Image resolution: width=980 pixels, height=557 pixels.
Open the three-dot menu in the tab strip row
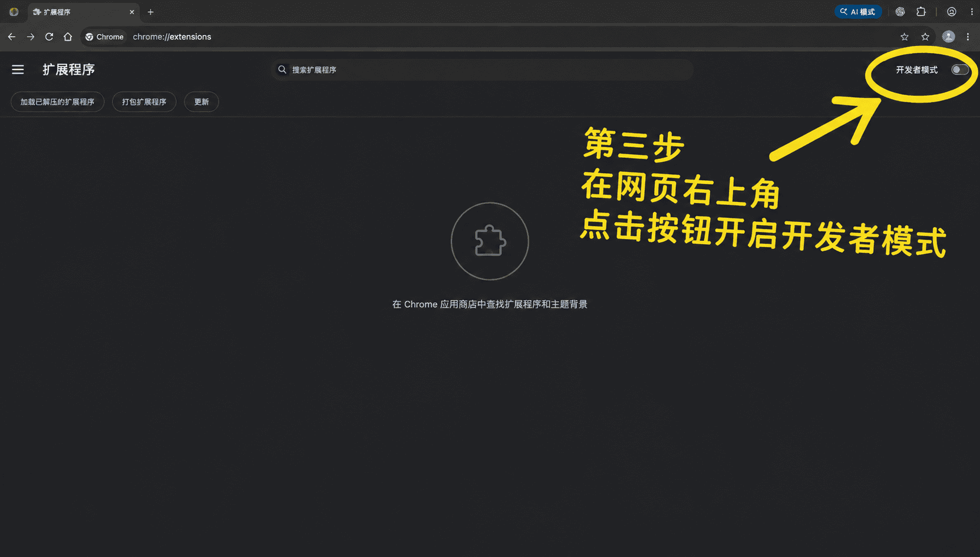[x=972, y=12]
